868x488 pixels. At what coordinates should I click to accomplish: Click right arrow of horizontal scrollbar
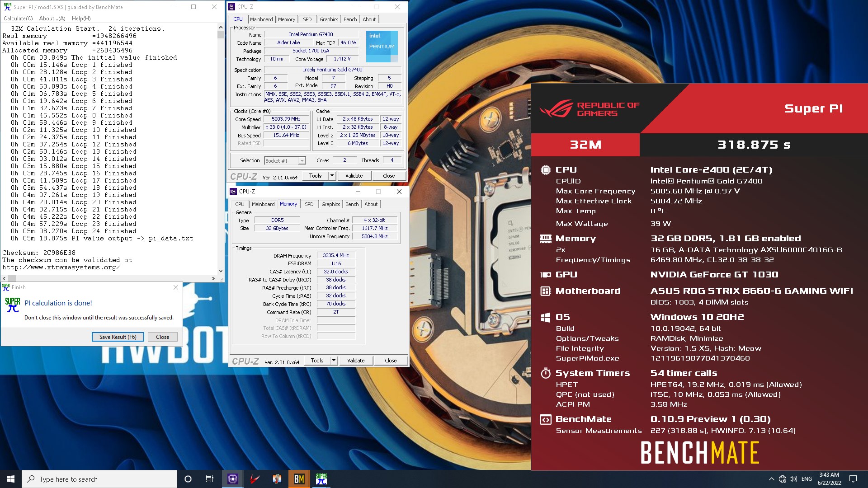213,278
